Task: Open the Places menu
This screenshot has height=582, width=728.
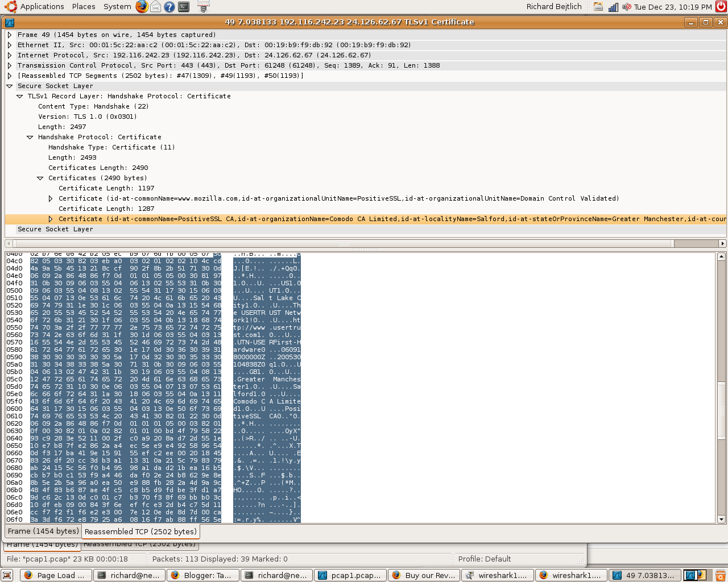Action: 84,7
